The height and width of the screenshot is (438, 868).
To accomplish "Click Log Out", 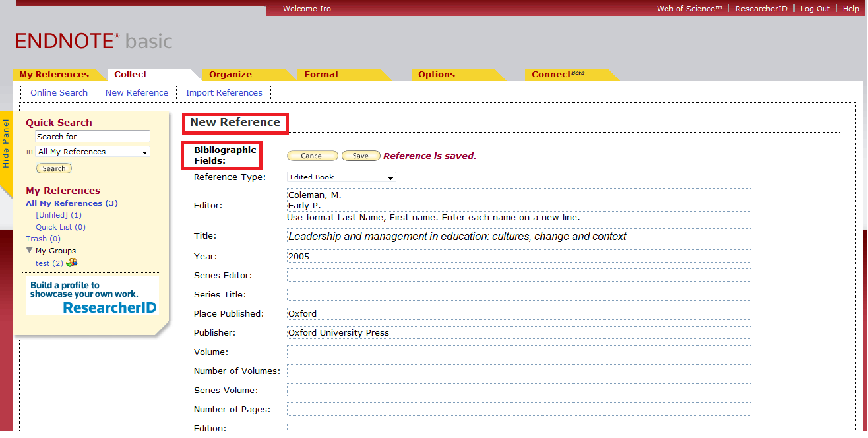I will [815, 9].
